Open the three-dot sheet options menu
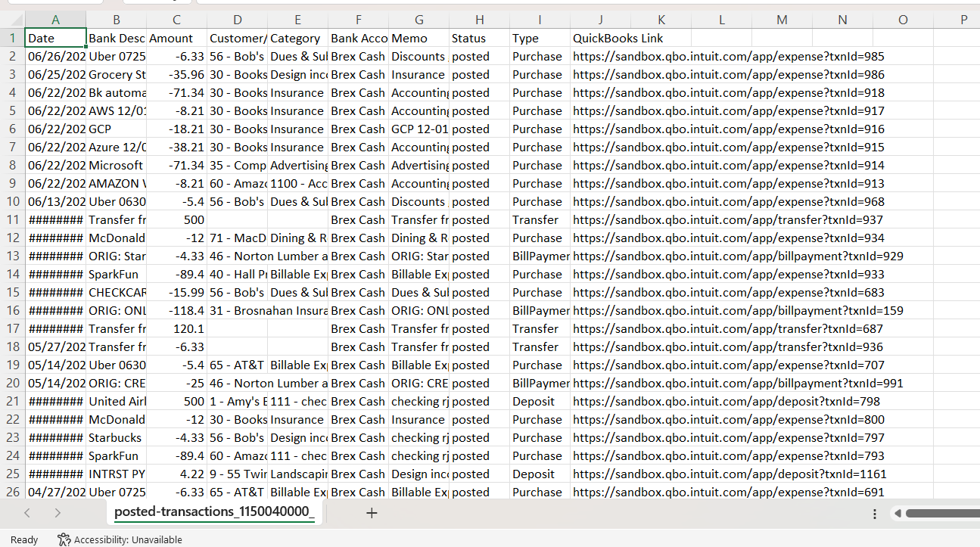Screen dimensions: 980x547 pyautogui.click(x=875, y=514)
